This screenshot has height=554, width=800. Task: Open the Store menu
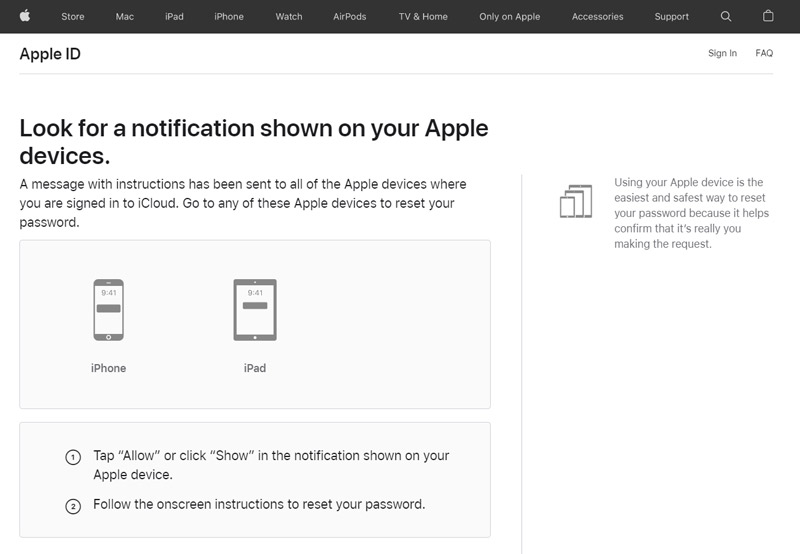73,16
